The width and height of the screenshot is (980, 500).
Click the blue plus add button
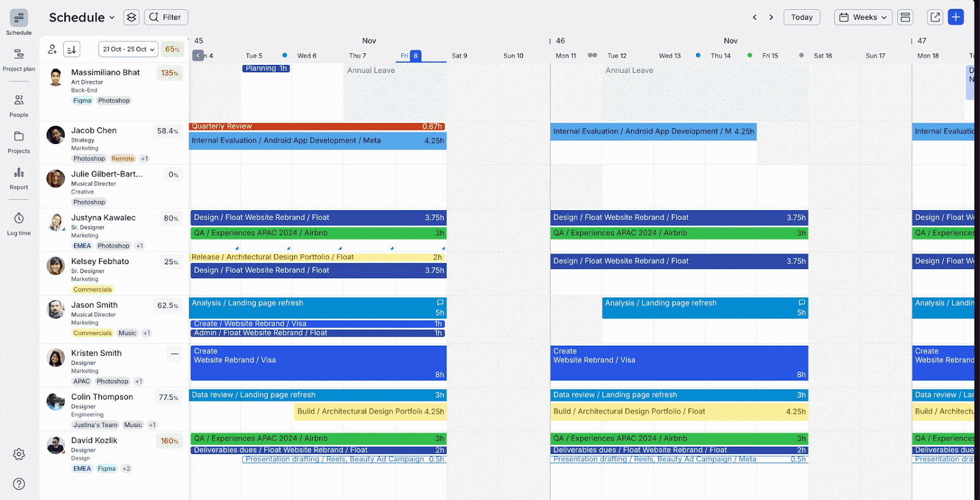coord(956,17)
